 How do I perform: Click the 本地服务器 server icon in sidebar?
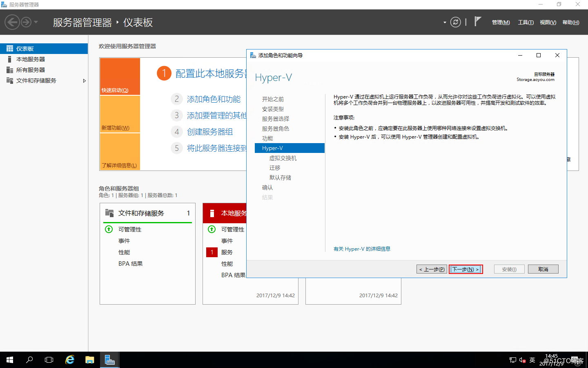[x=10, y=59]
